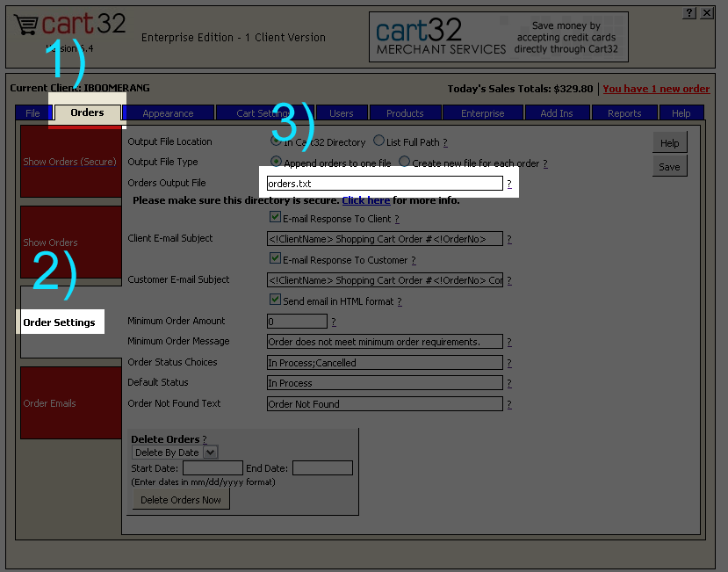Select List Full Path radio button
728x572 pixels.
379,141
